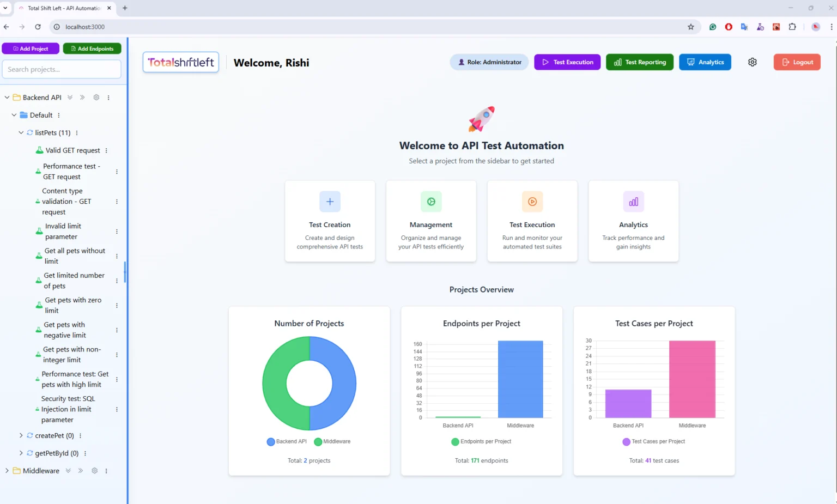Screen dimensions: 837x504
Task: Expand the Middleware project tree
Action: coord(6,470)
